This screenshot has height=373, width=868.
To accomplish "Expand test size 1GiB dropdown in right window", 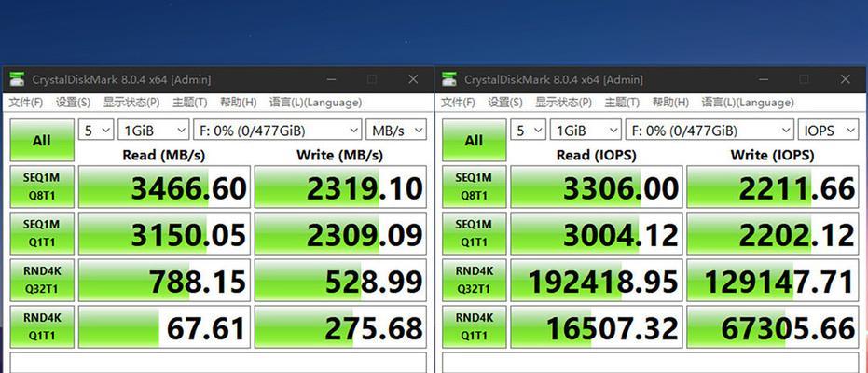I will pos(586,130).
